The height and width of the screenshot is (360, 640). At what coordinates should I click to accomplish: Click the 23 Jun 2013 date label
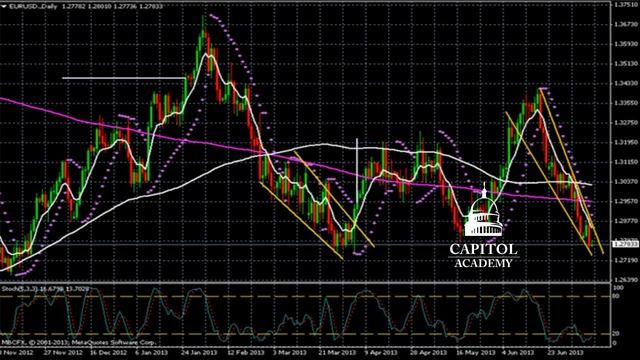(x=565, y=353)
